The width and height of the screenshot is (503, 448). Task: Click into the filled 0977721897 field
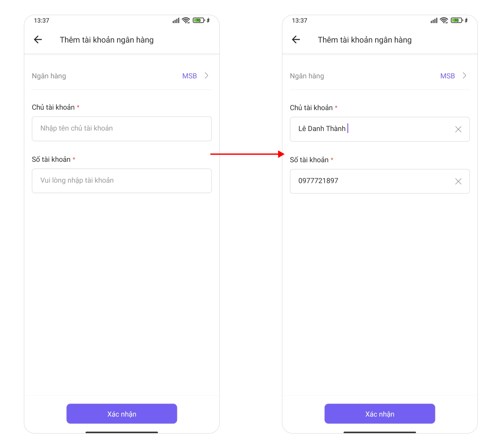click(x=372, y=181)
